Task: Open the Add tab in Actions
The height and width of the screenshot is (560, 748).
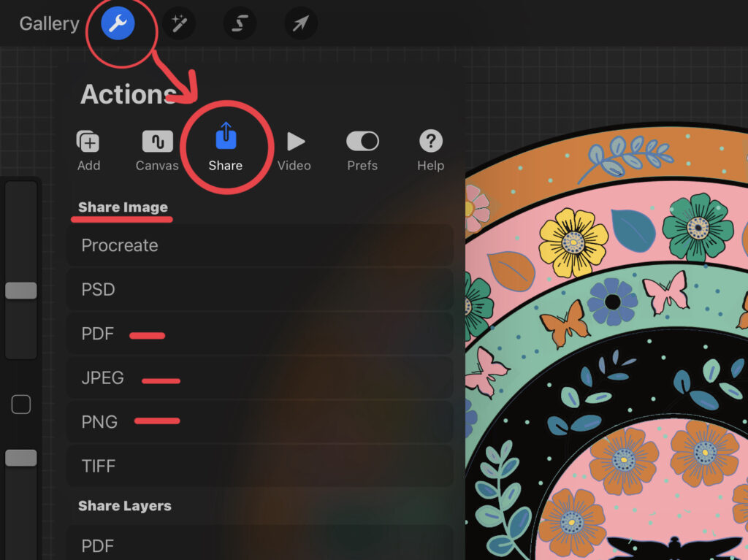Action: (x=88, y=150)
